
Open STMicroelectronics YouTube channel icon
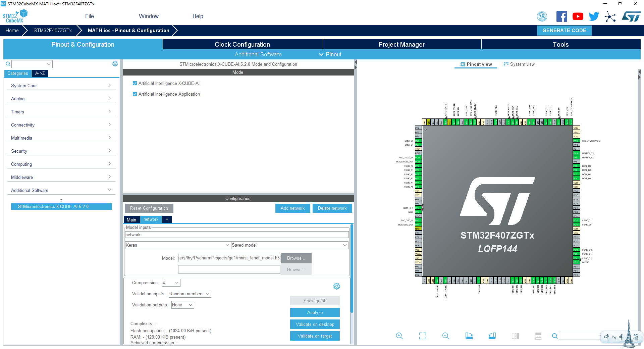point(578,16)
